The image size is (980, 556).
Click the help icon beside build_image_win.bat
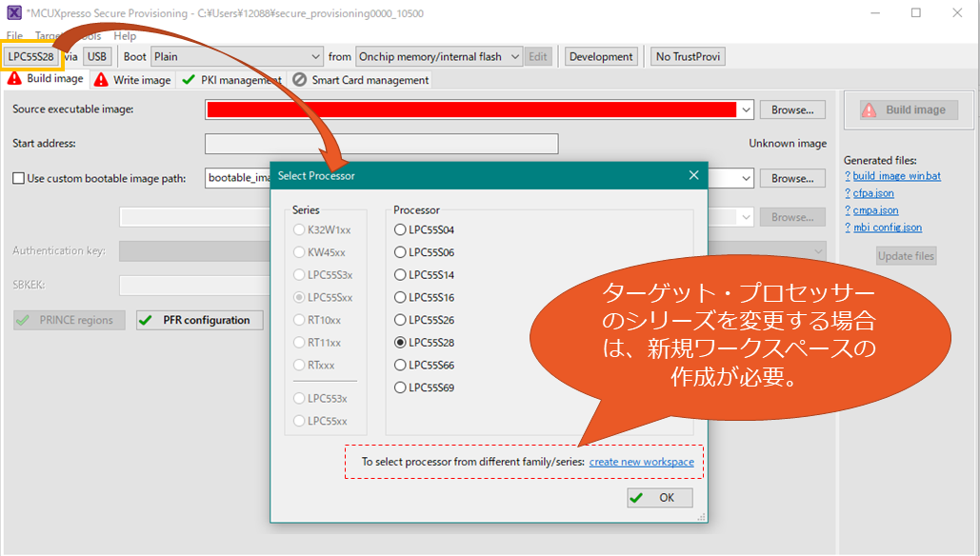[x=848, y=176]
